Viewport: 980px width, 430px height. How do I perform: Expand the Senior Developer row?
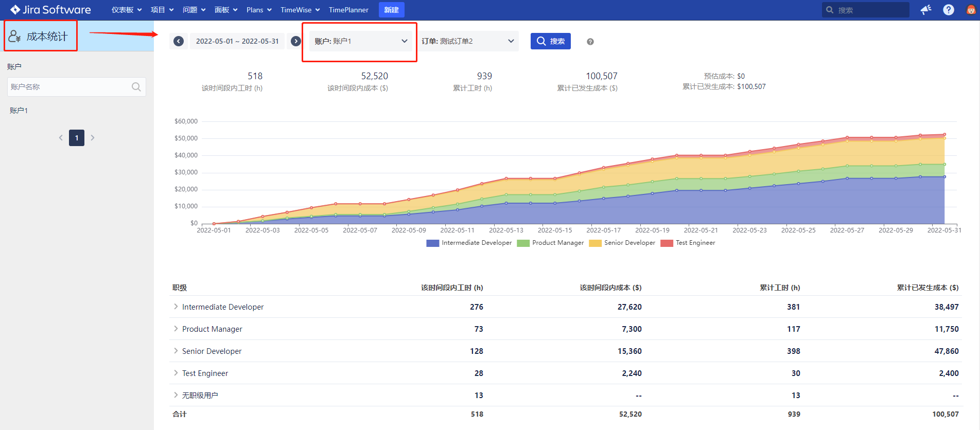click(x=176, y=351)
